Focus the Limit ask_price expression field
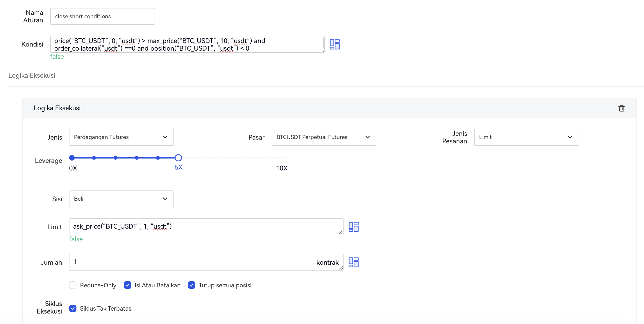Image resolution: width=644 pixels, height=324 pixels. point(203,227)
